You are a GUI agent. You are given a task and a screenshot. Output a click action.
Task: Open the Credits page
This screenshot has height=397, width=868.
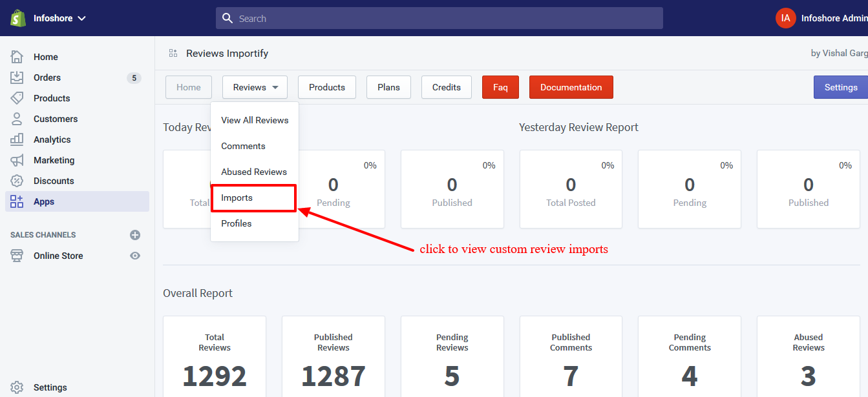tap(447, 87)
